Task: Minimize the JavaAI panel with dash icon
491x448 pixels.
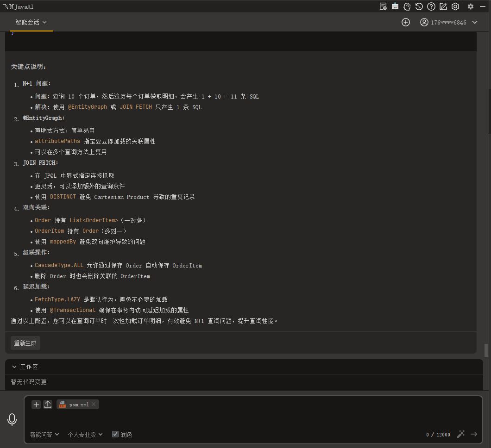Action: point(483,6)
